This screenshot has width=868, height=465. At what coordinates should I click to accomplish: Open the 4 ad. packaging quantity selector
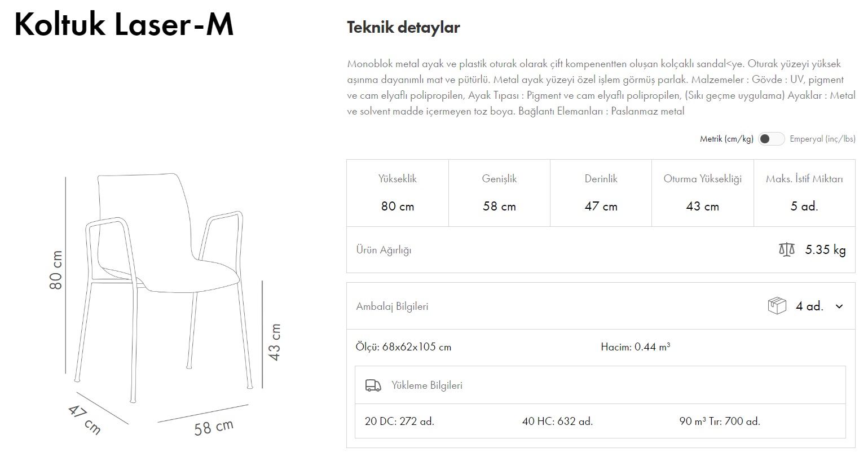click(809, 306)
